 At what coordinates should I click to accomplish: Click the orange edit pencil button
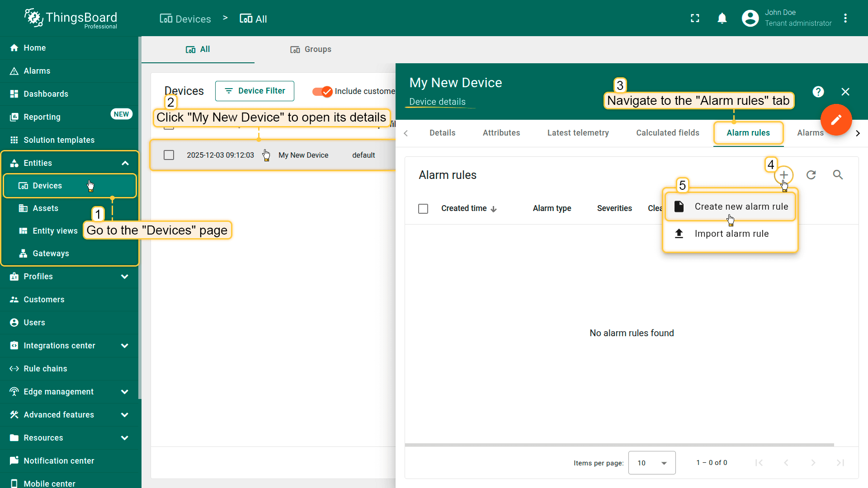(x=836, y=120)
